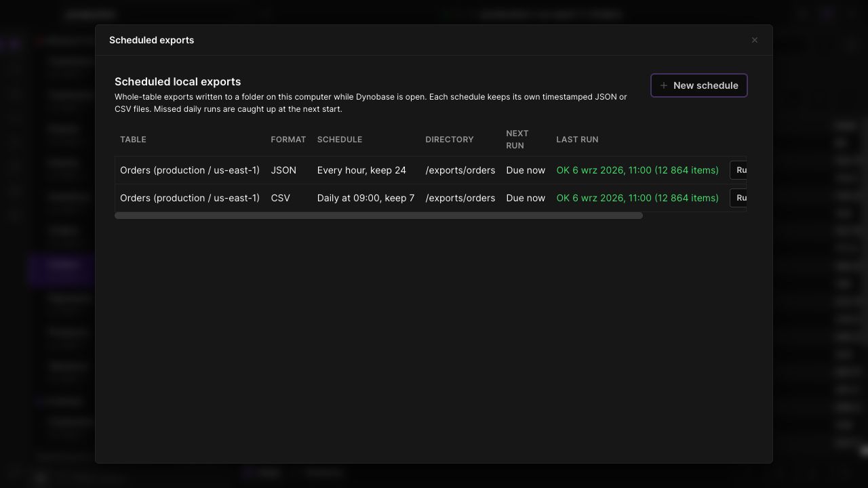The image size is (868, 488).
Task: Click the green OK last-run status in JSON row
Action: tap(637, 170)
